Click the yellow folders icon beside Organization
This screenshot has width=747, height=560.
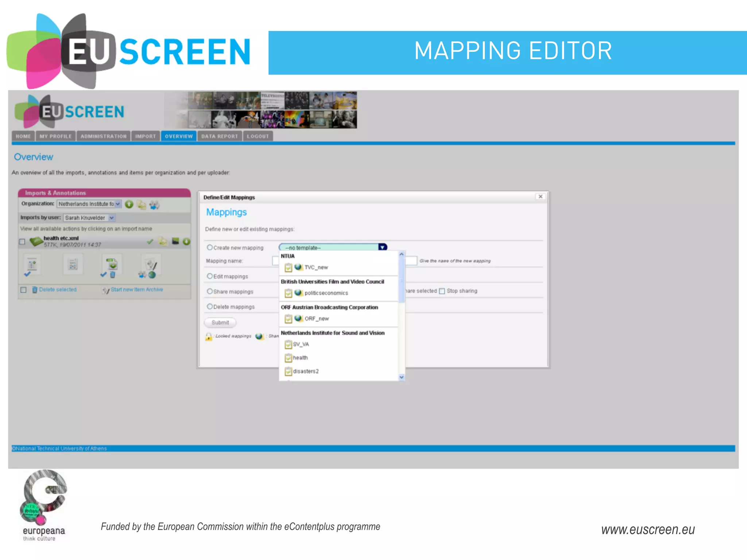[142, 205]
